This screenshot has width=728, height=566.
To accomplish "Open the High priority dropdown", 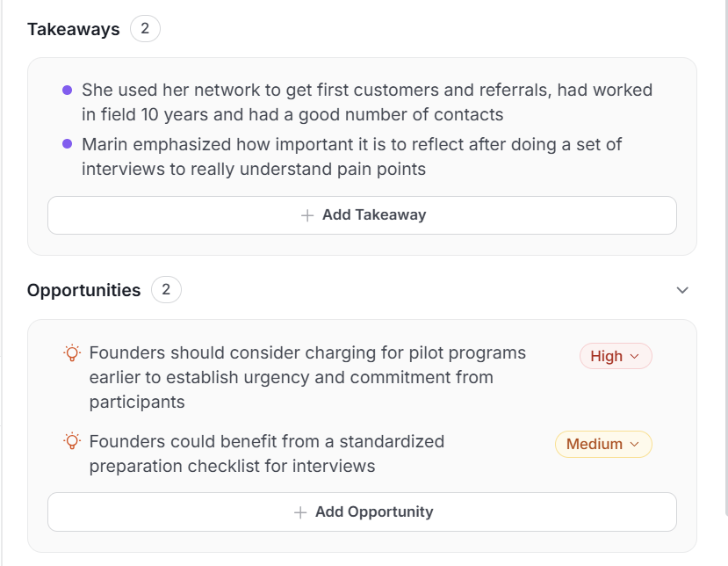I will pyautogui.click(x=616, y=356).
